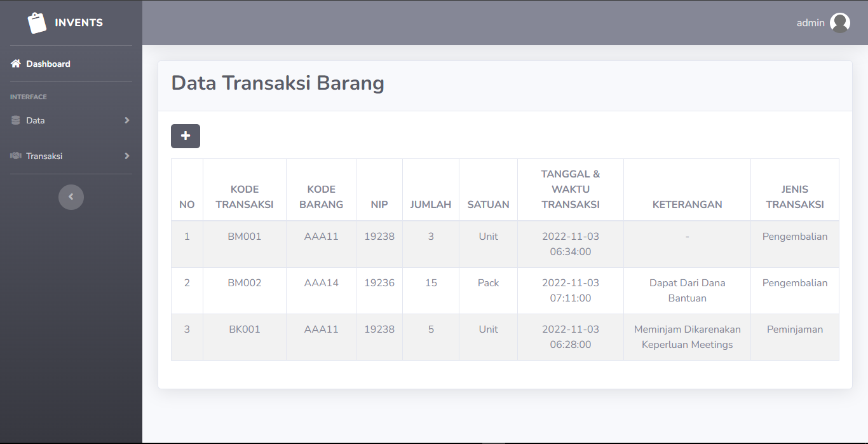Screen dimensions: 868x444
Task: Expand the Data menu chevron
Action: (x=126, y=120)
